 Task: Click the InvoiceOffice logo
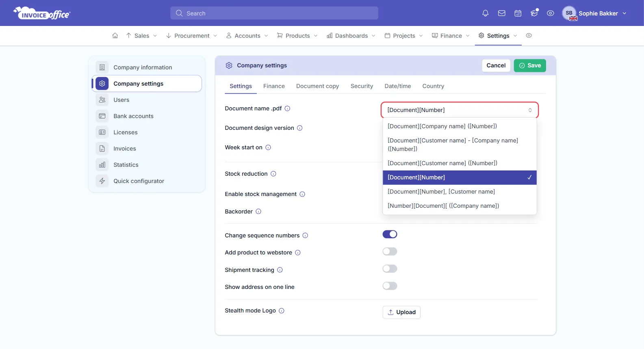42,13
